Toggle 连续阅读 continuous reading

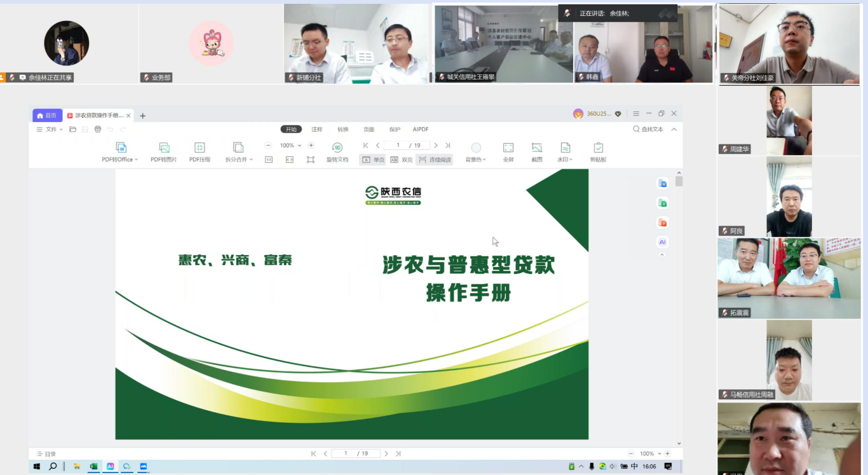click(435, 160)
